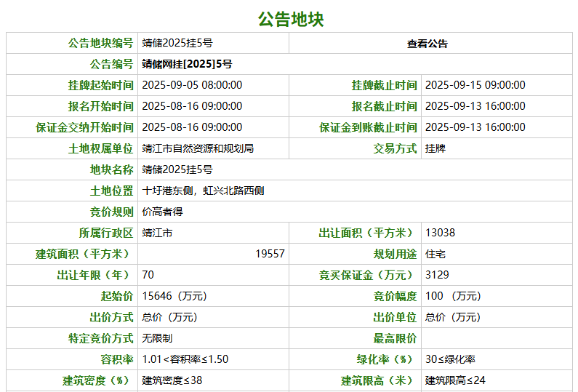
Task: Click the 交易方式 label
Action: [x=395, y=148]
